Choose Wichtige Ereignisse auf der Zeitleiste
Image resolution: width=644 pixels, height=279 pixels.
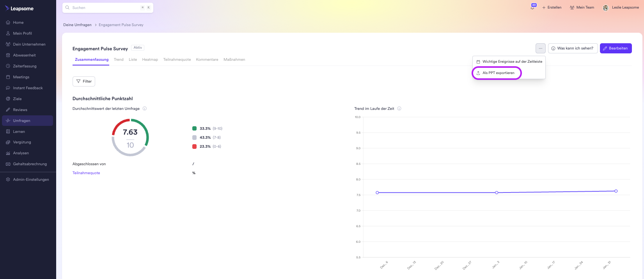(x=512, y=62)
